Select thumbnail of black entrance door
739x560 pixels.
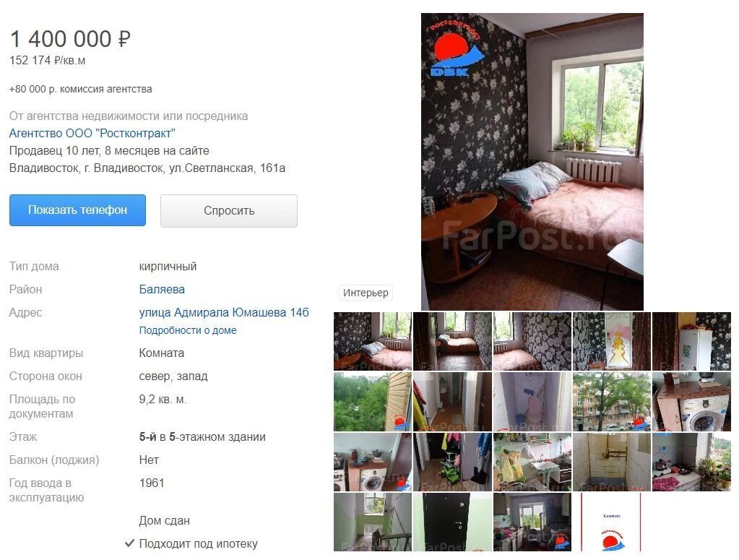(452, 522)
